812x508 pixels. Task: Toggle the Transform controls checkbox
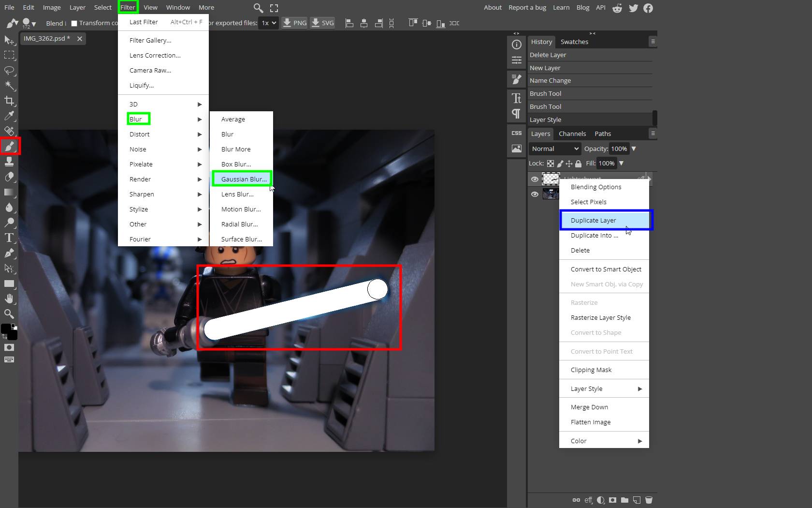click(74, 23)
